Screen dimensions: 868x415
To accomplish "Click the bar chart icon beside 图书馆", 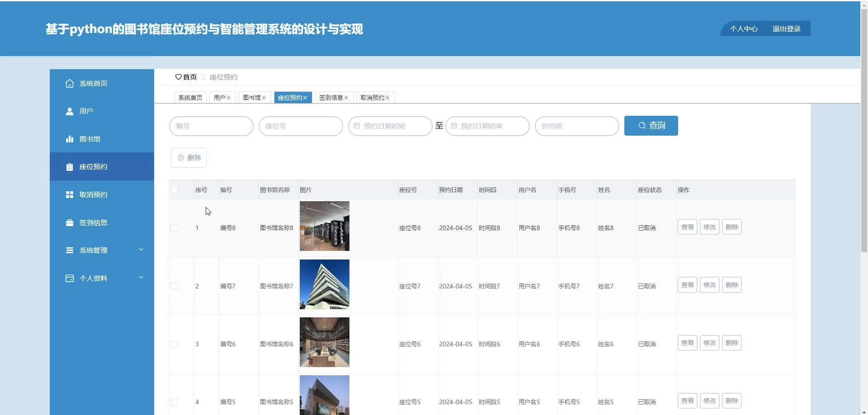I will point(69,139).
